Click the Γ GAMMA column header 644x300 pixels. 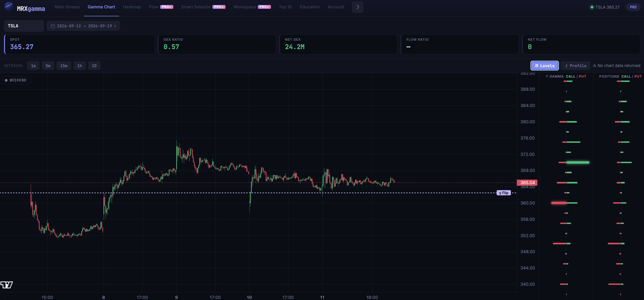(555, 76)
